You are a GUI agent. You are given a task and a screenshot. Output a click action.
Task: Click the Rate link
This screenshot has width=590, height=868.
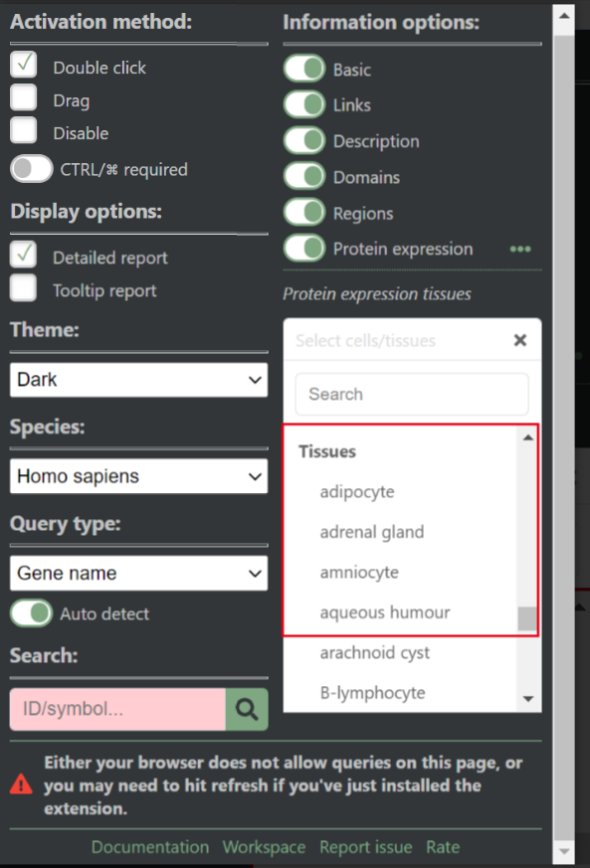(443, 847)
